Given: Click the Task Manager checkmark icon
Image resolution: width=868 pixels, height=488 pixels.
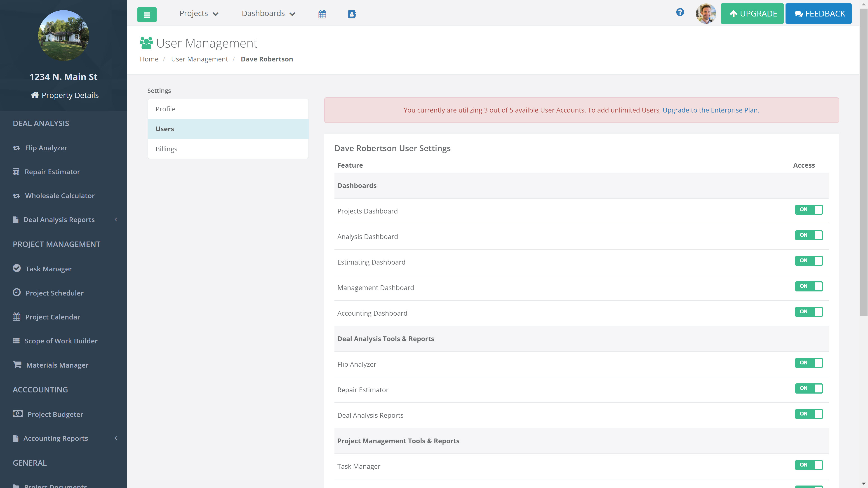Looking at the screenshot, I should point(16,268).
